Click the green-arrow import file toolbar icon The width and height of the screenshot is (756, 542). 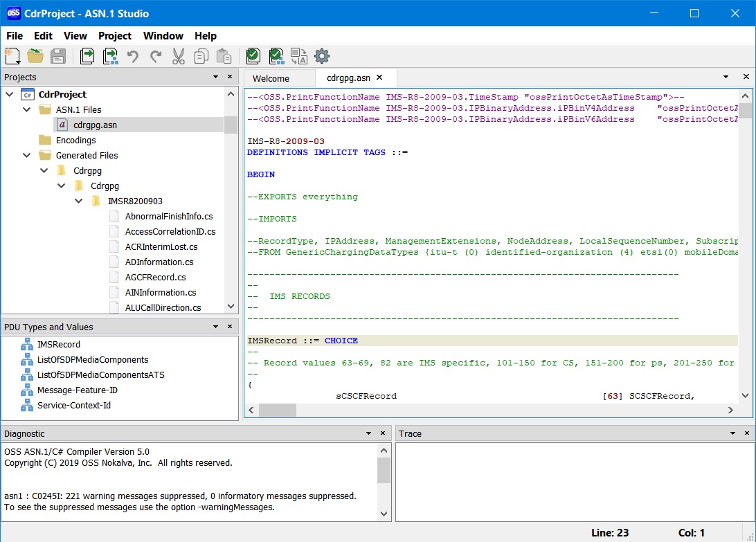[x=87, y=56]
